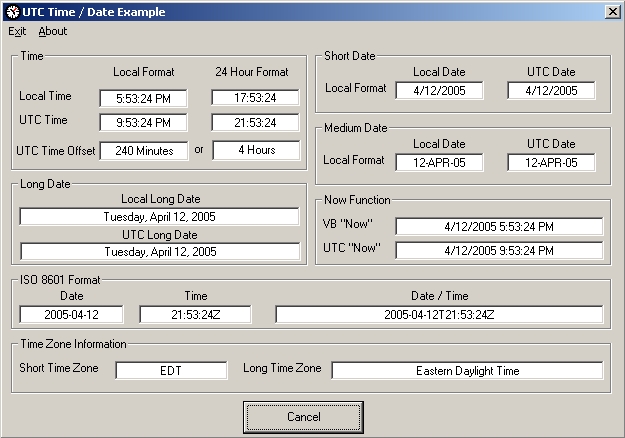Select the Local Time 24 hour field
Image resolution: width=625 pixels, height=438 pixels.
(x=256, y=97)
